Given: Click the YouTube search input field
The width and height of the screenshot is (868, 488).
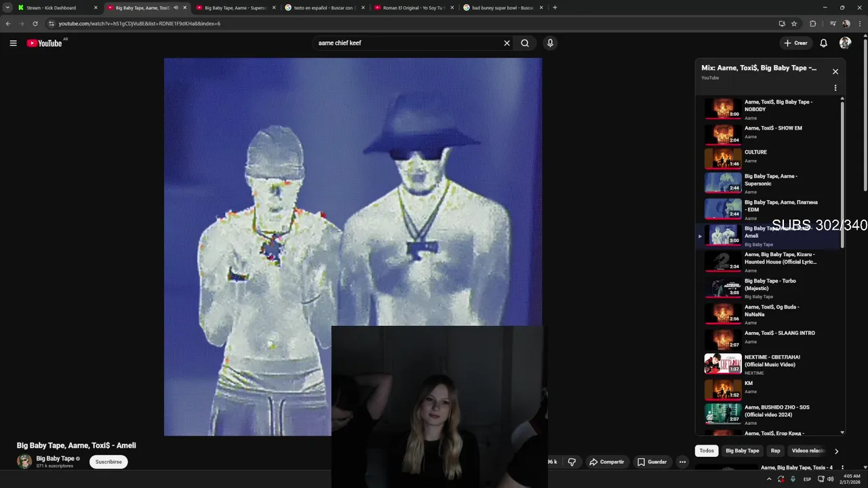Looking at the screenshot, I should (x=407, y=43).
